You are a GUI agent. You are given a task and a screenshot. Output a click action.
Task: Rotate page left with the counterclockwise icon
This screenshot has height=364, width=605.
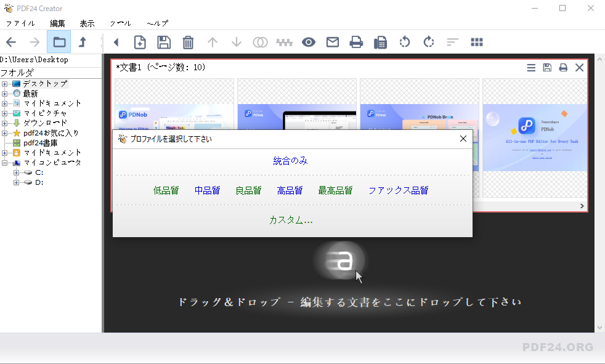pos(405,42)
